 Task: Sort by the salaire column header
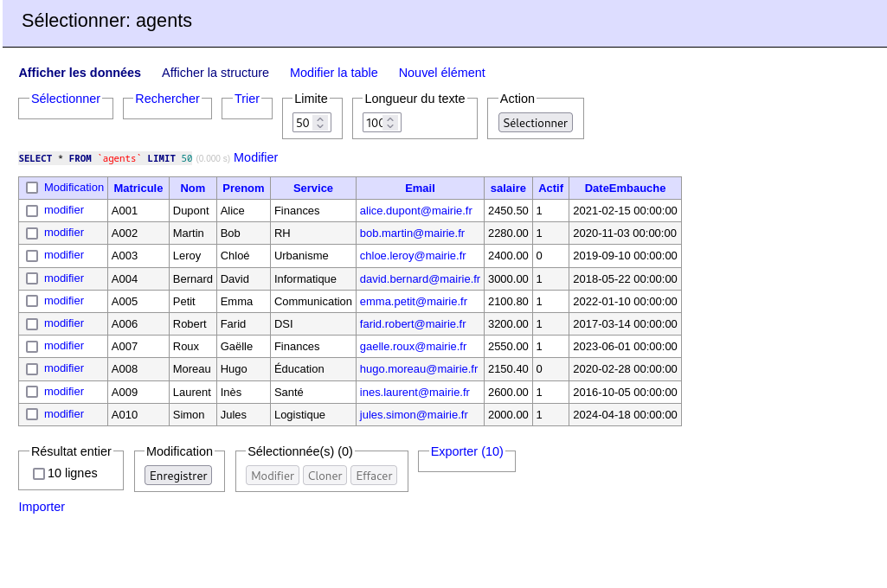pyautogui.click(x=508, y=188)
